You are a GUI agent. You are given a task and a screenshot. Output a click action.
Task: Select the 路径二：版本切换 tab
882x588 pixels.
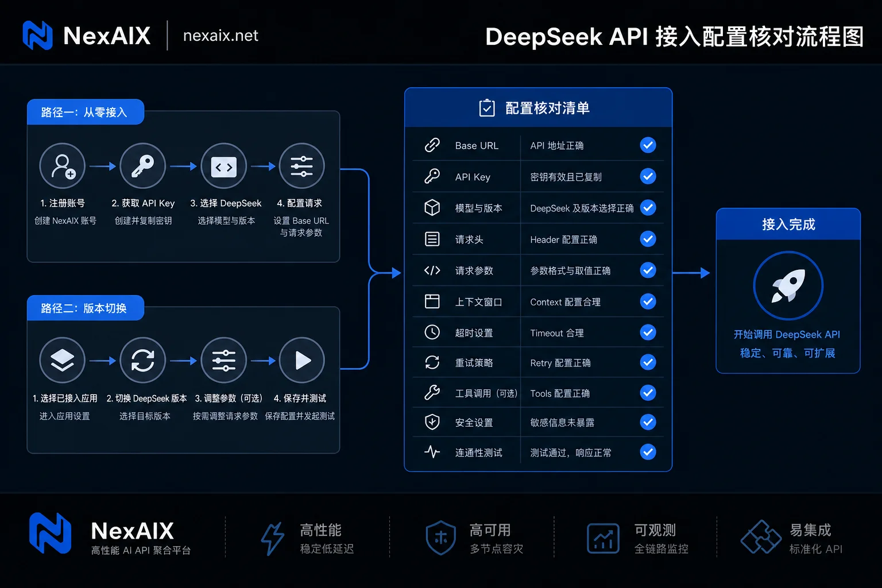tap(85, 308)
